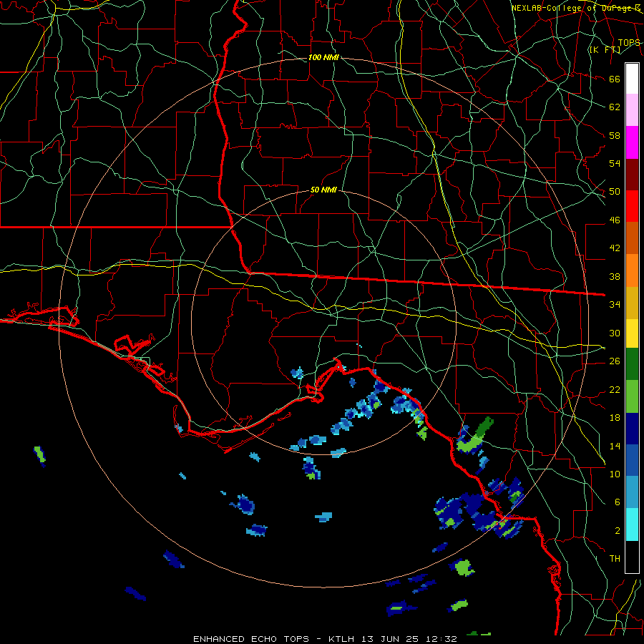Click the light blue legend swatch

(632, 492)
